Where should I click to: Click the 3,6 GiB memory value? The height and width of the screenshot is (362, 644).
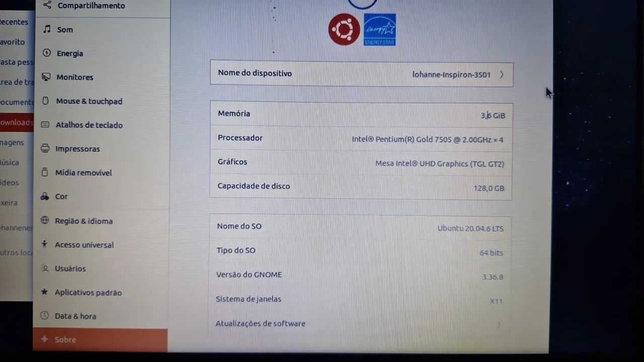tap(493, 116)
